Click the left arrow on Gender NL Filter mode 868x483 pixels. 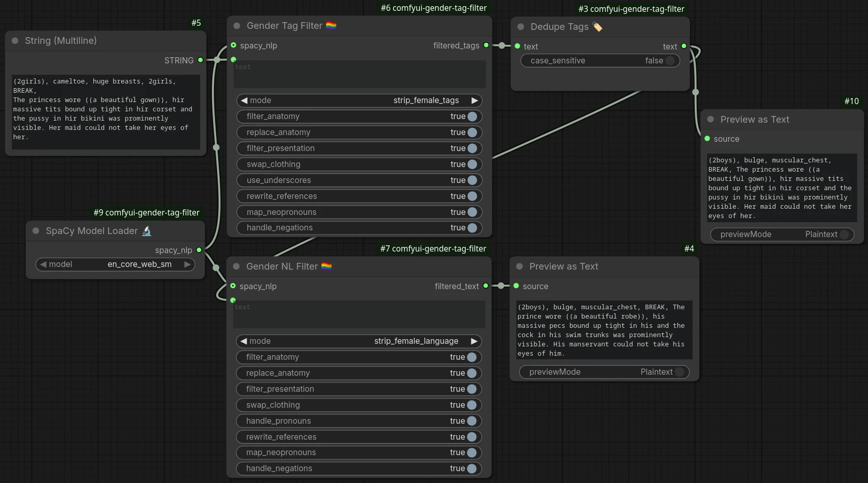(243, 341)
